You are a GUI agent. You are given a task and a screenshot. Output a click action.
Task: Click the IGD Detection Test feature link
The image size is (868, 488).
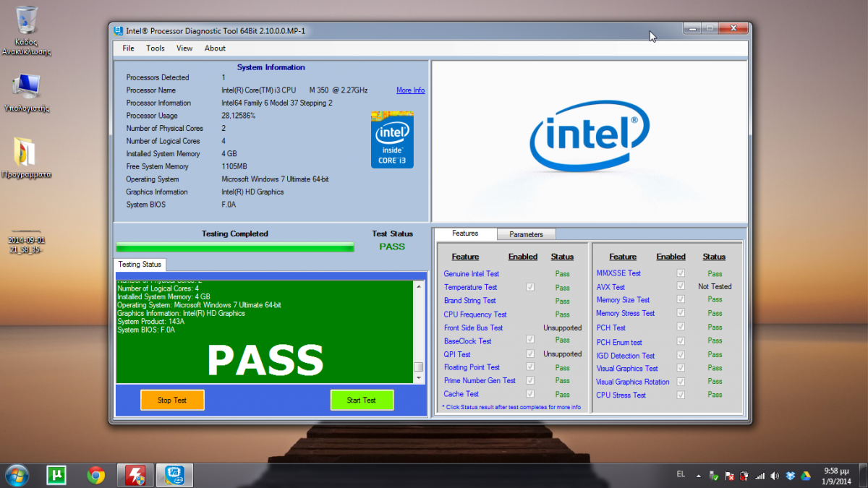(x=626, y=356)
